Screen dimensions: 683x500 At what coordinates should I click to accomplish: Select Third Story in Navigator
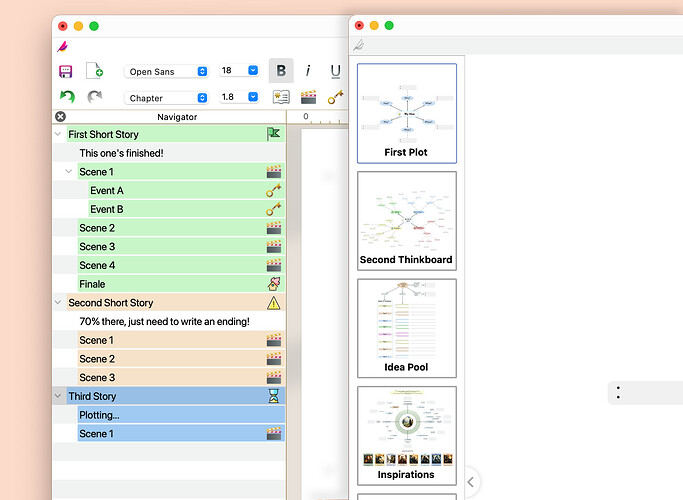pos(176,396)
